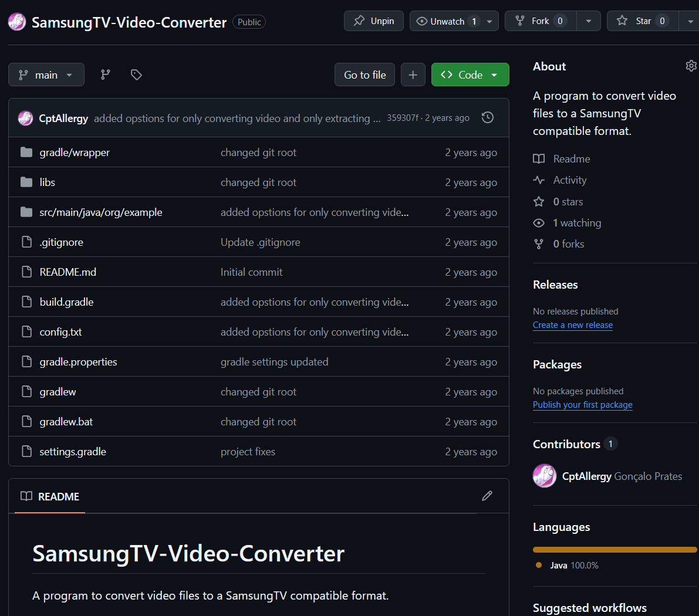Open the latest commit message link
The image size is (699, 616).
coord(237,118)
